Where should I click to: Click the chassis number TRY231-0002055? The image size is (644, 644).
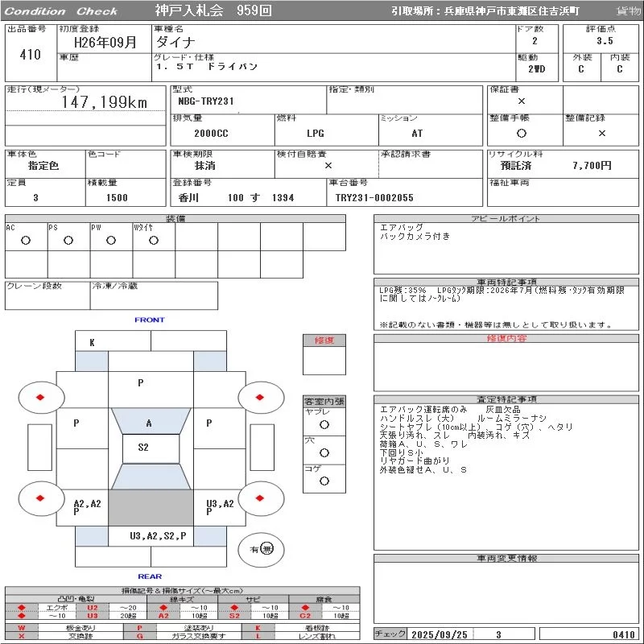pyautogui.click(x=374, y=197)
